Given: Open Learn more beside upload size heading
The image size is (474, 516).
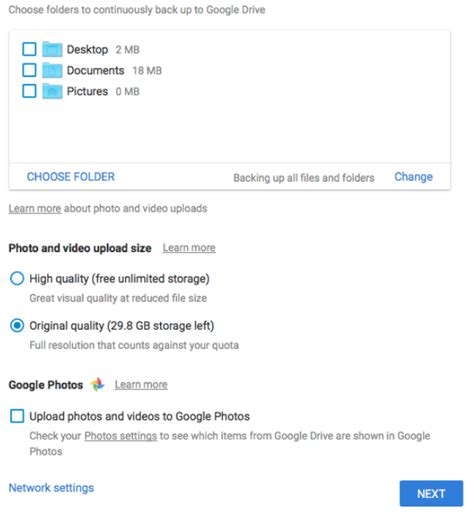Looking at the screenshot, I should pyautogui.click(x=189, y=248).
